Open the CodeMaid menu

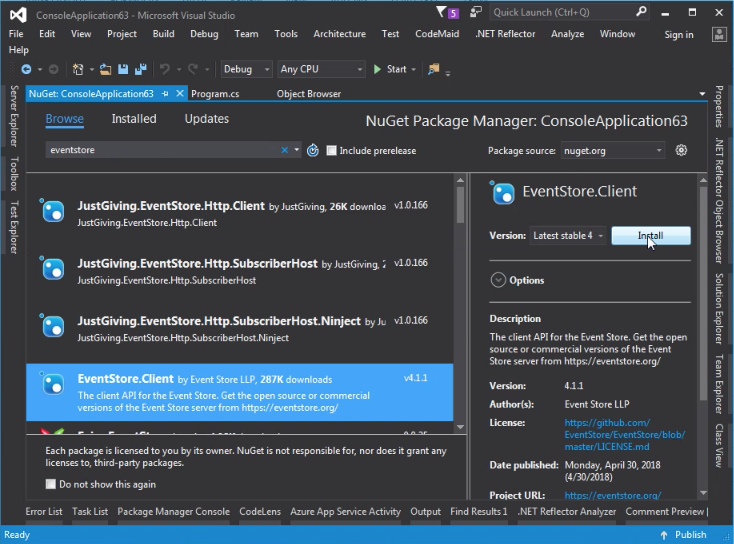click(437, 34)
